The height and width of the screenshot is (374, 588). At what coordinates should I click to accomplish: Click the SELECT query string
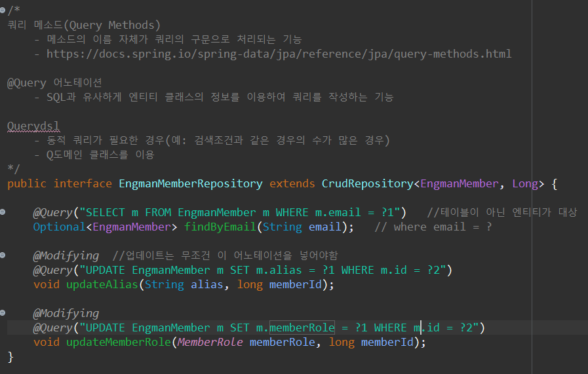point(240,212)
